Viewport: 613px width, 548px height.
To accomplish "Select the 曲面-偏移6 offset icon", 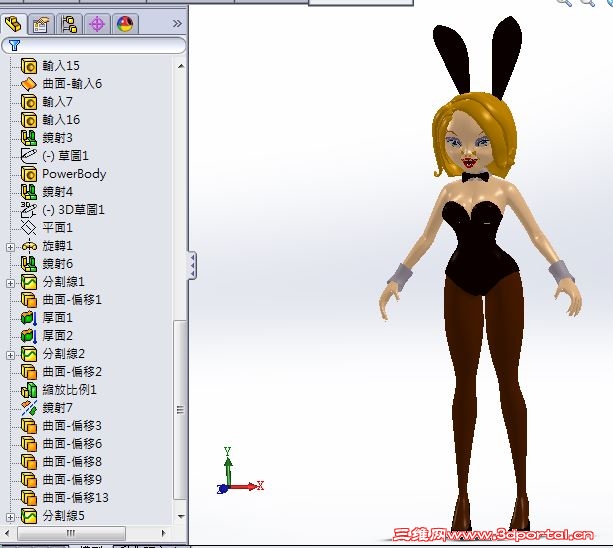I will pyautogui.click(x=29, y=444).
